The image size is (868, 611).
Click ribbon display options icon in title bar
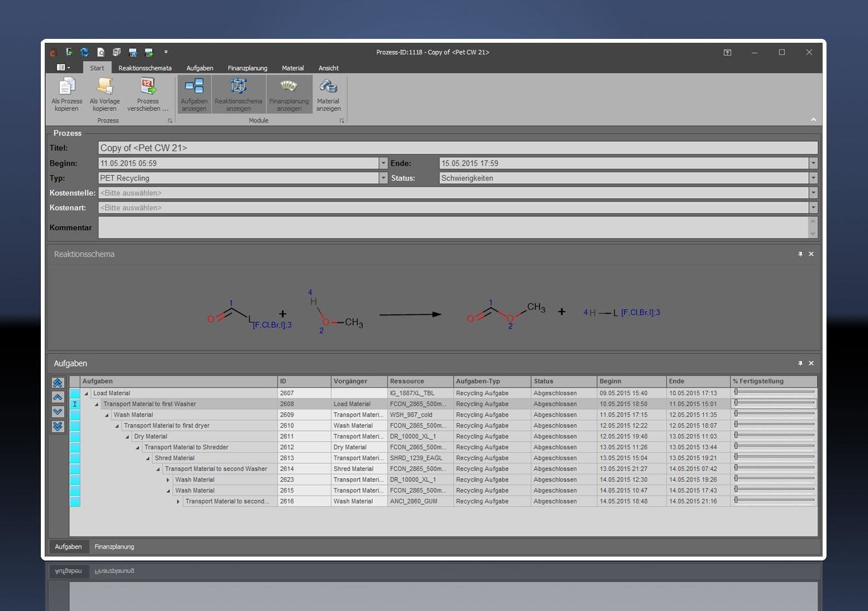click(x=727, y=52)
